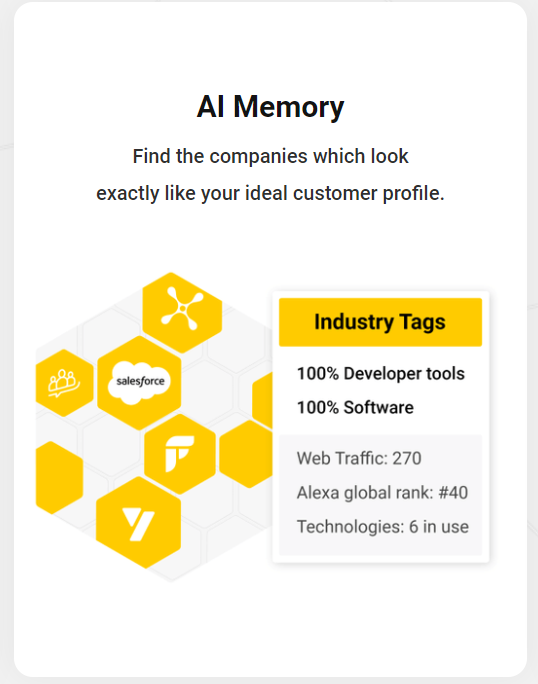Viewport: 538px width, 684px height.
Task: Click the Technologies: 6 in use line
Action: pos(383,527)
